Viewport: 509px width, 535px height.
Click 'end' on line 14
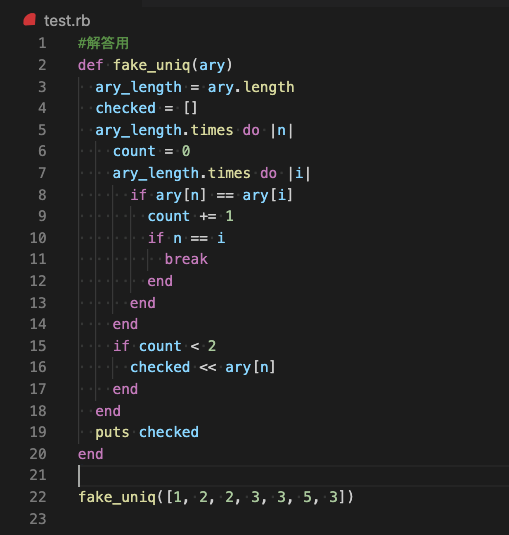coord(125,324)
